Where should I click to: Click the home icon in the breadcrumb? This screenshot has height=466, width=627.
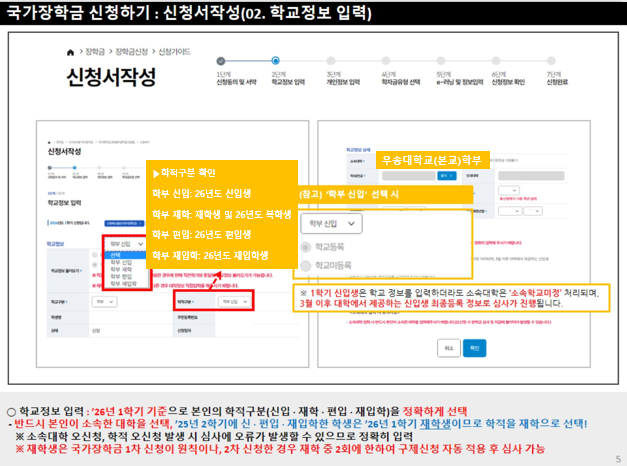point(69,51)
